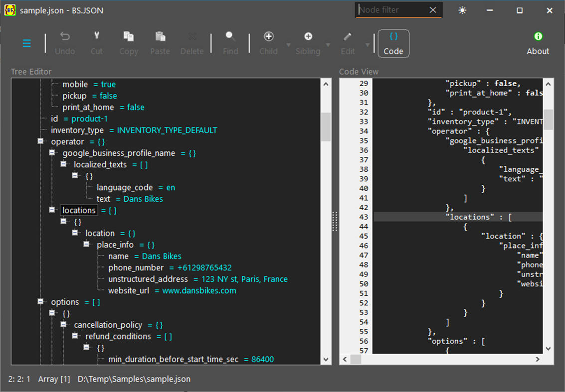Select the website_url row
This screenshot has width=565, height=392.
[x=172, y=291]
